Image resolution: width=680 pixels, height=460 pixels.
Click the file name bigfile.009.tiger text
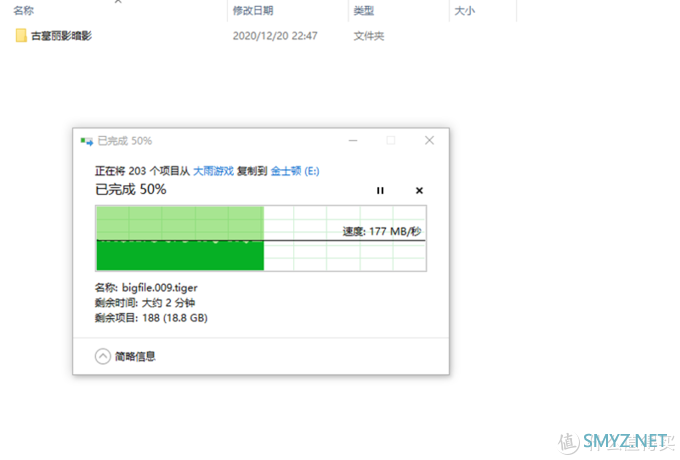click(160, 288)
